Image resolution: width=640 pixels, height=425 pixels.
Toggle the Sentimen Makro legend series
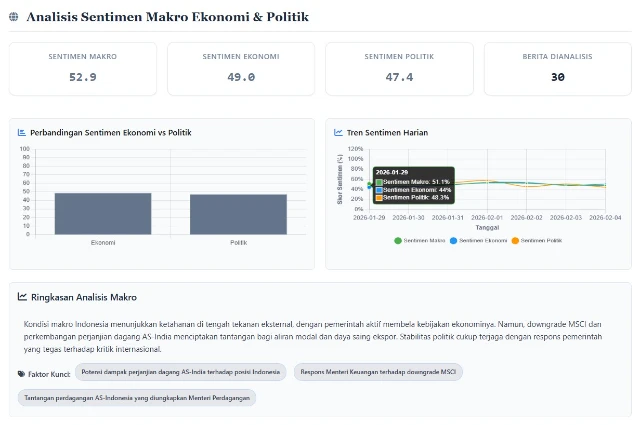424,241
